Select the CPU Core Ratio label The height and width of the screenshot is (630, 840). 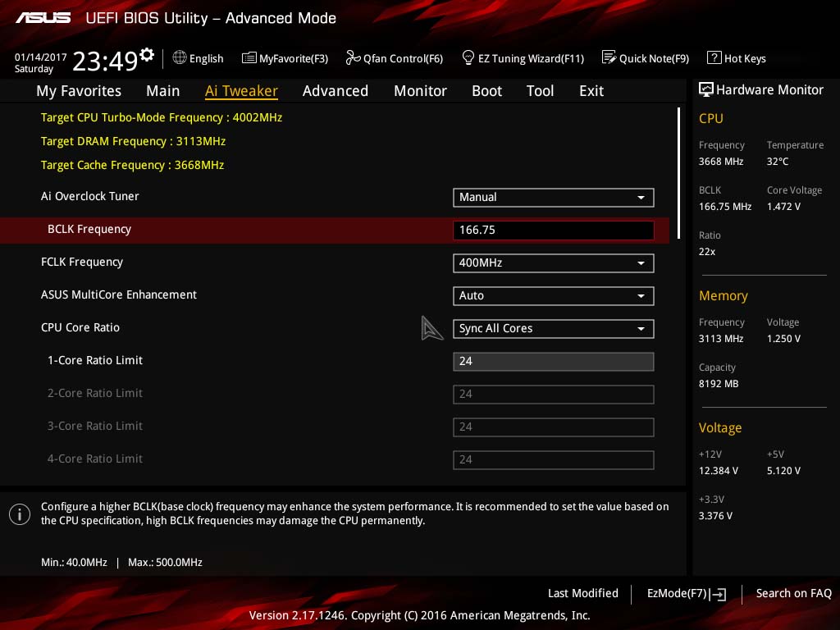pos(80,327)
